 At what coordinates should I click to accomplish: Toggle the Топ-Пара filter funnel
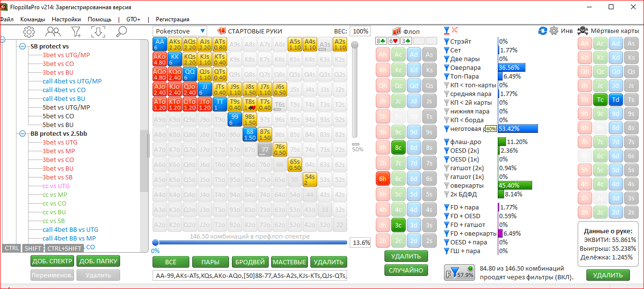coord(446,77)
